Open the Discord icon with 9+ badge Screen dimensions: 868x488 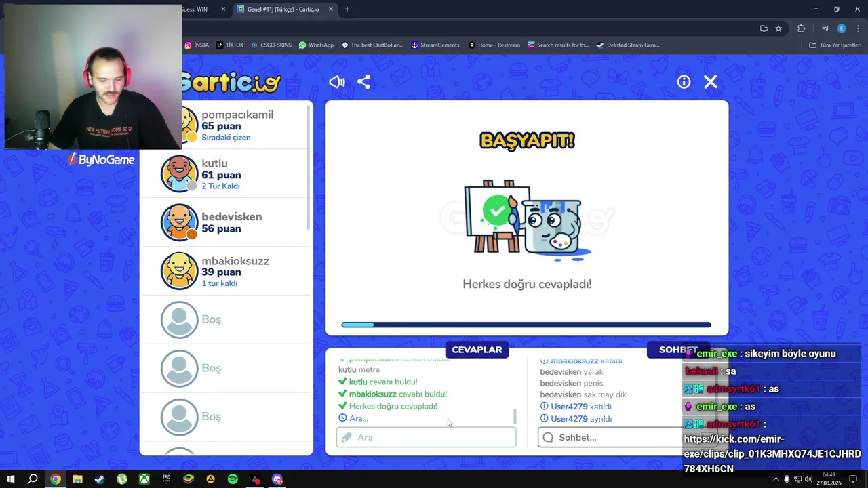coord(277,479)
